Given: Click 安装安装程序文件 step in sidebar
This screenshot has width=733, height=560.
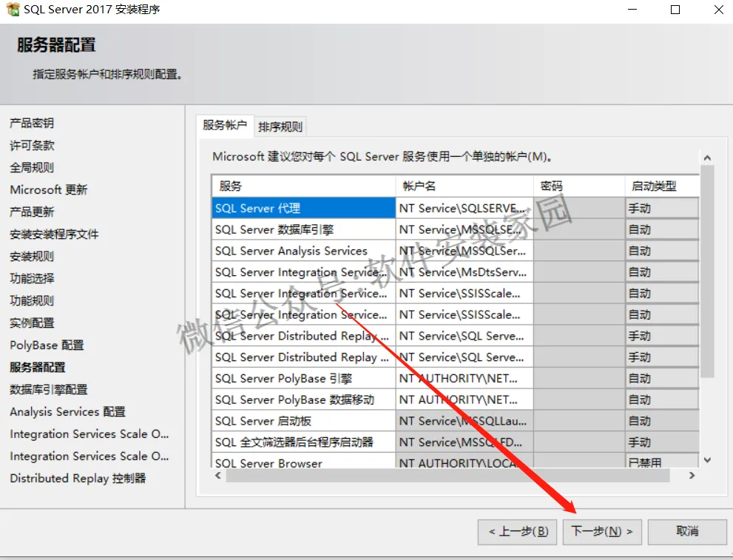Looking at the screenshot, I should (x=54, y=235).
